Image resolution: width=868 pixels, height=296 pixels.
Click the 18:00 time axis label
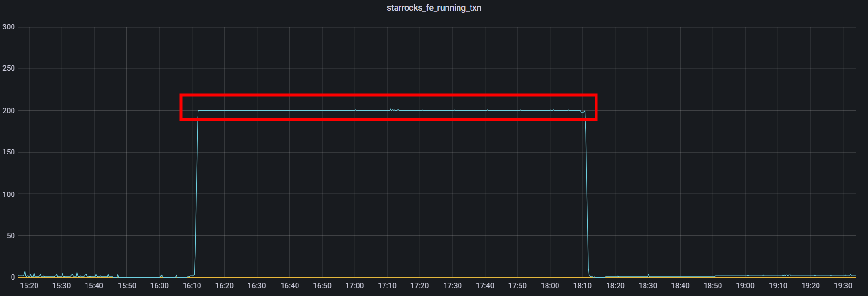[550, 286]
